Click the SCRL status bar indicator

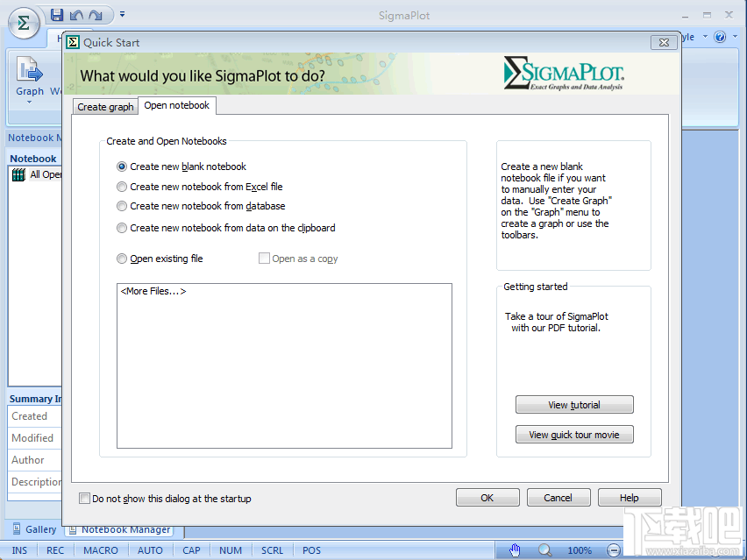tap(272, 550)
